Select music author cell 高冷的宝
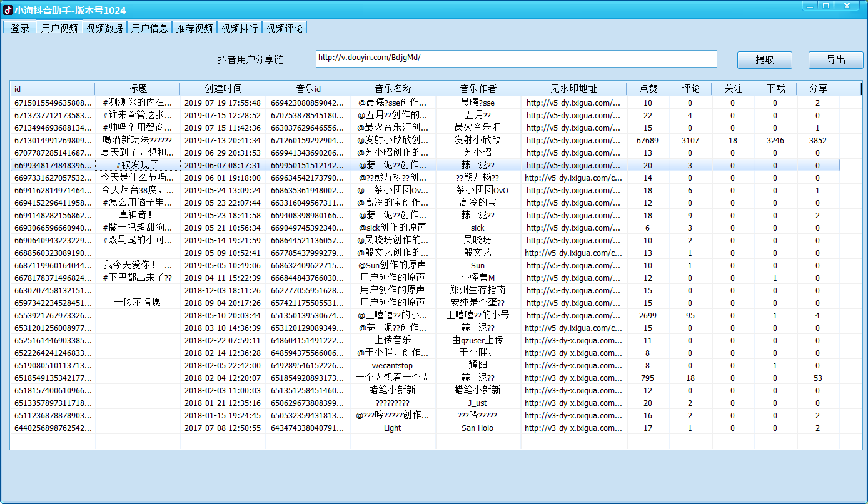Image resolution: width=868 pixels, height=504 pixels. click(x=478, y=203)
